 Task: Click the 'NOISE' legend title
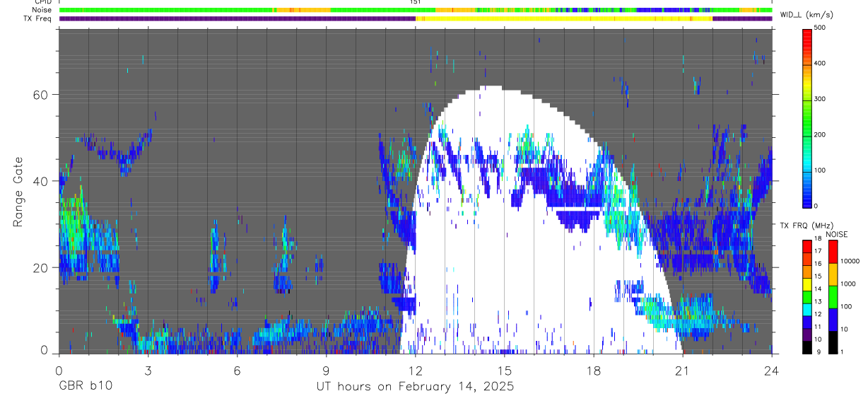838,234
